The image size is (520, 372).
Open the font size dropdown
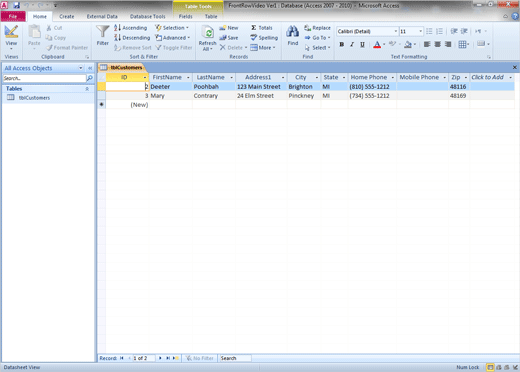tap(420, 31)
